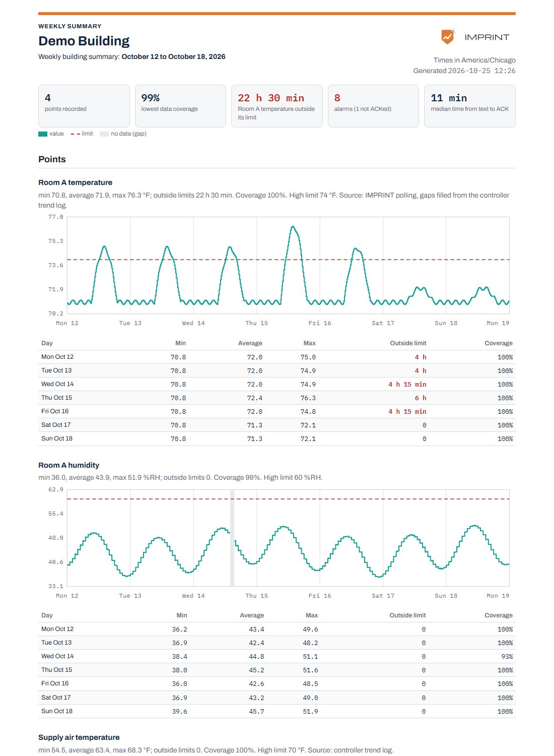Select the '99% lowest data coverage' card

click(x=180, y=106)
